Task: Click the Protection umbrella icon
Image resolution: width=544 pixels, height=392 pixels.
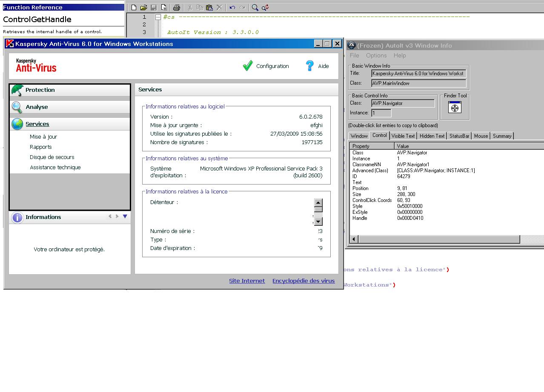Action: 17,90
